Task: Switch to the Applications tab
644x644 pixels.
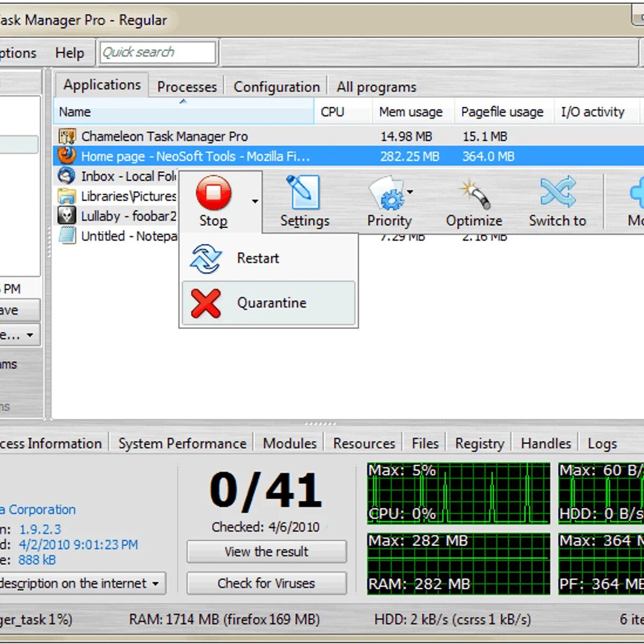Action: [102, 85]
